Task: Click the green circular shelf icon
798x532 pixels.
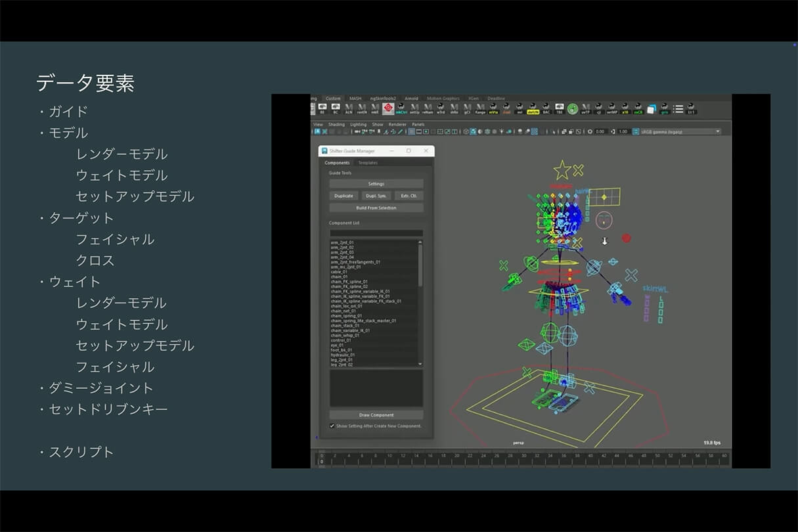Action: click(x=573, y=108)
